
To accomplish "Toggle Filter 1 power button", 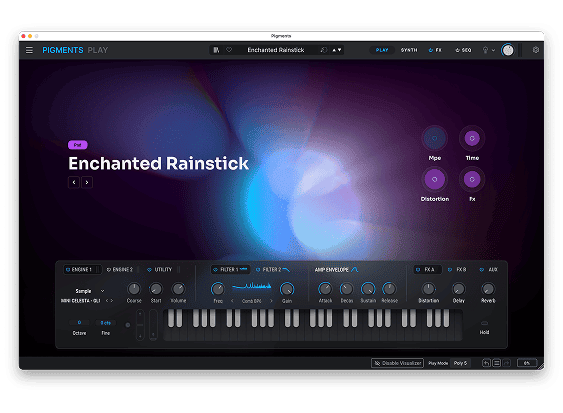I will [215, 269].
